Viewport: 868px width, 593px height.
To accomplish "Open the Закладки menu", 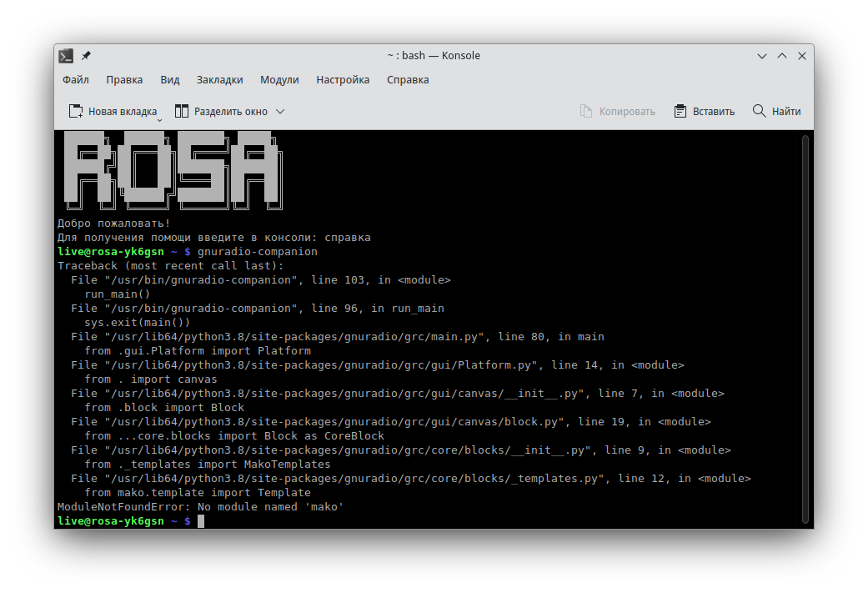I will 220,80.
